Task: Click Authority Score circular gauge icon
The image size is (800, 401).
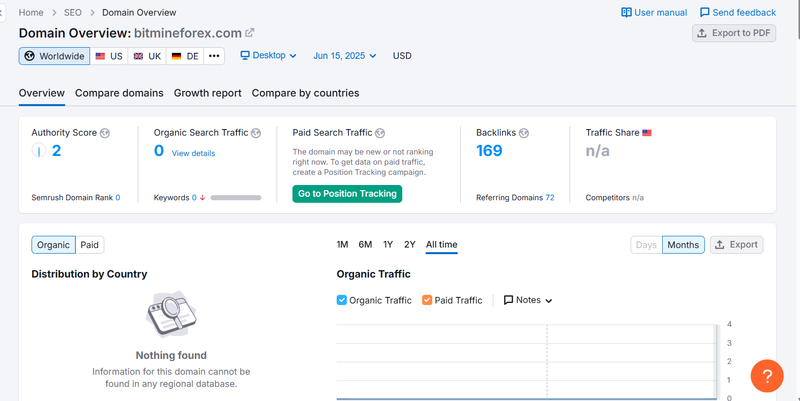Action: (39, 151)
